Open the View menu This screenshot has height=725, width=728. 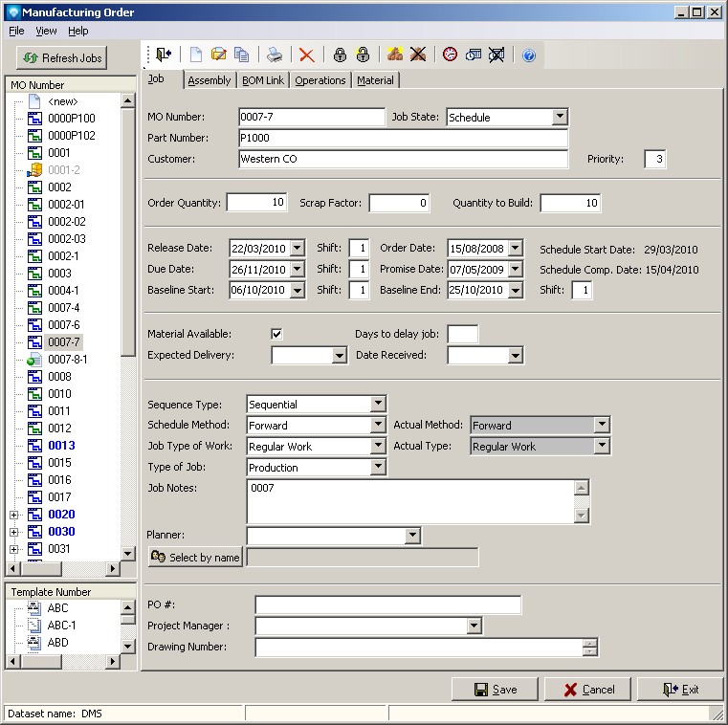46,32
